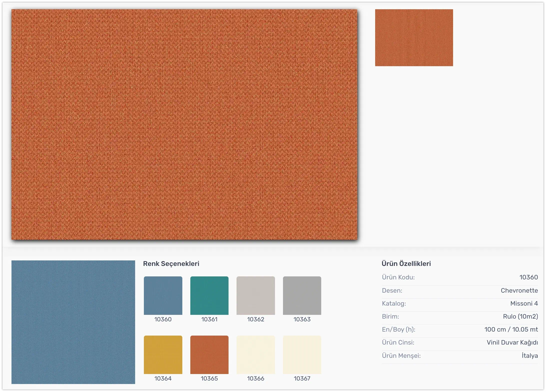Open the small orange thumbnail at top right

414,38
